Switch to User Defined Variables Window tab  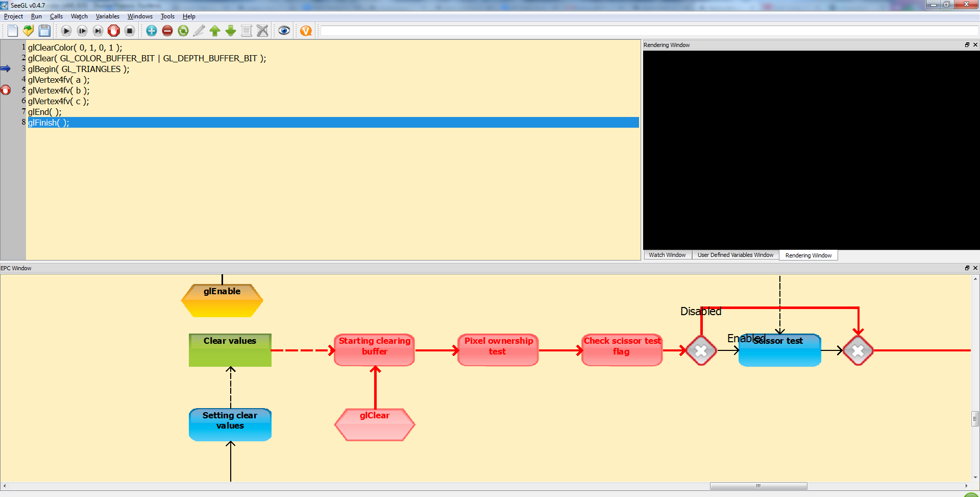[735, 255]
